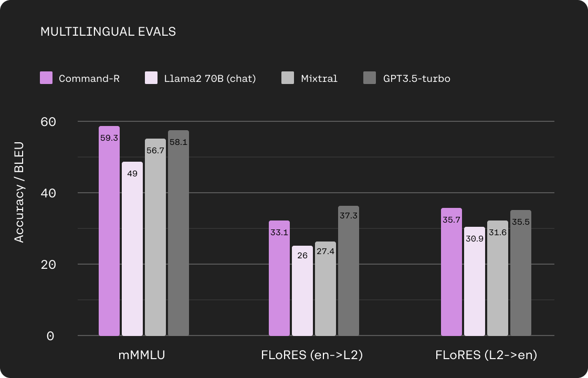Click the Command-R legend color swatch
The width and height of the screenshot is (588, 378).
[x=46, y=78]
